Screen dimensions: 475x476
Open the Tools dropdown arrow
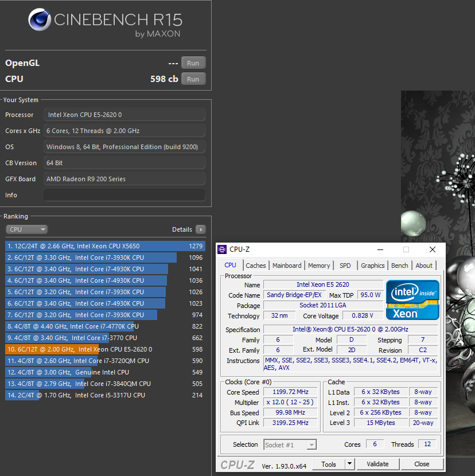click(350, 464)
